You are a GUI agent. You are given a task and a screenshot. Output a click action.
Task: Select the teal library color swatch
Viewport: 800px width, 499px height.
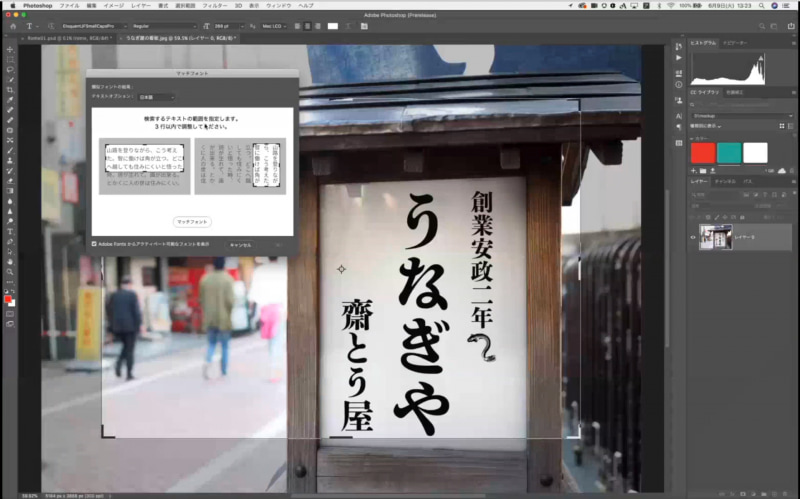coord(729,153)
